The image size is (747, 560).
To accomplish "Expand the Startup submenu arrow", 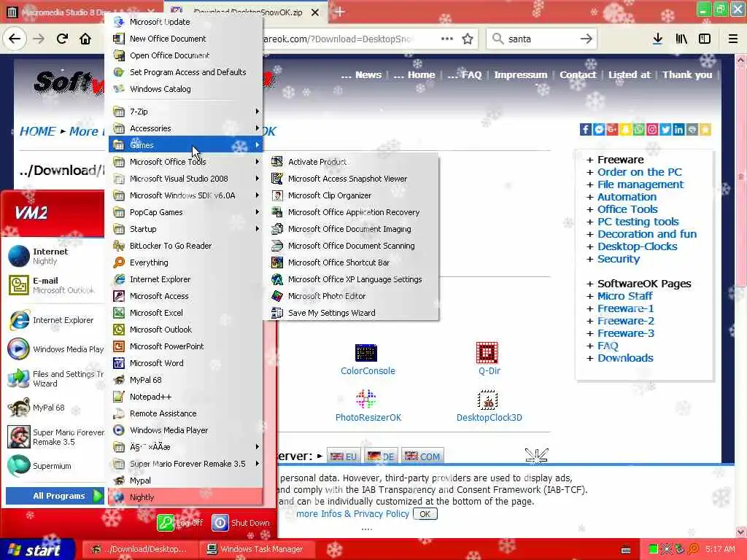I will tap(258, 228).
